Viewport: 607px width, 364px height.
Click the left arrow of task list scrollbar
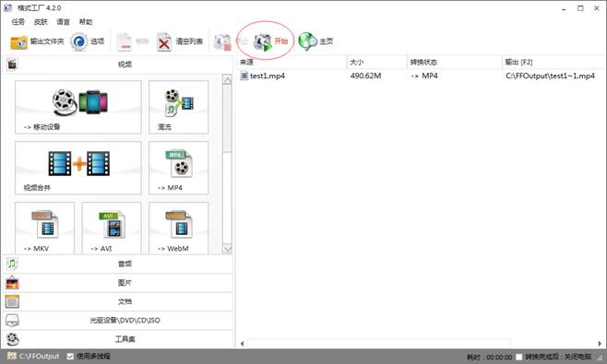(243, 344)
